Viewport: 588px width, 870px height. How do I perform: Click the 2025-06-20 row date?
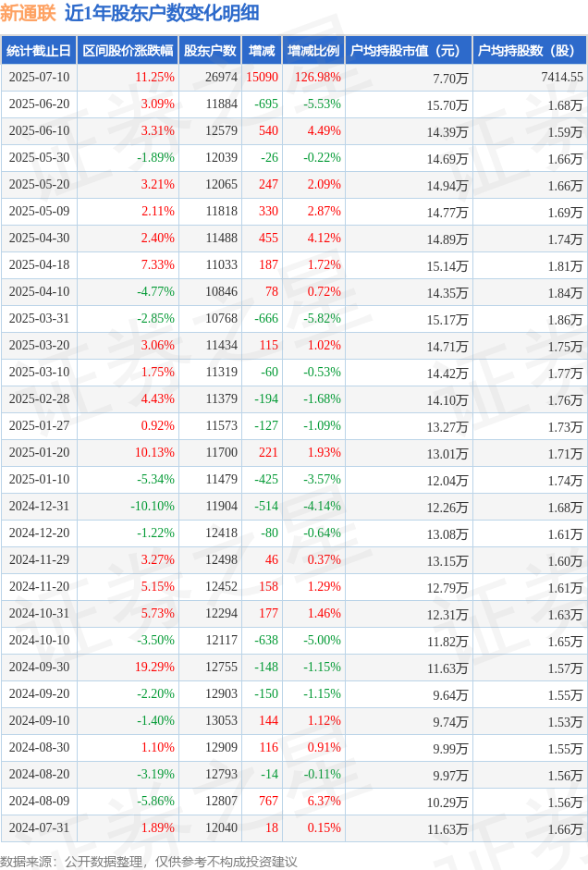pyautogui.click(x=40, y=104)
